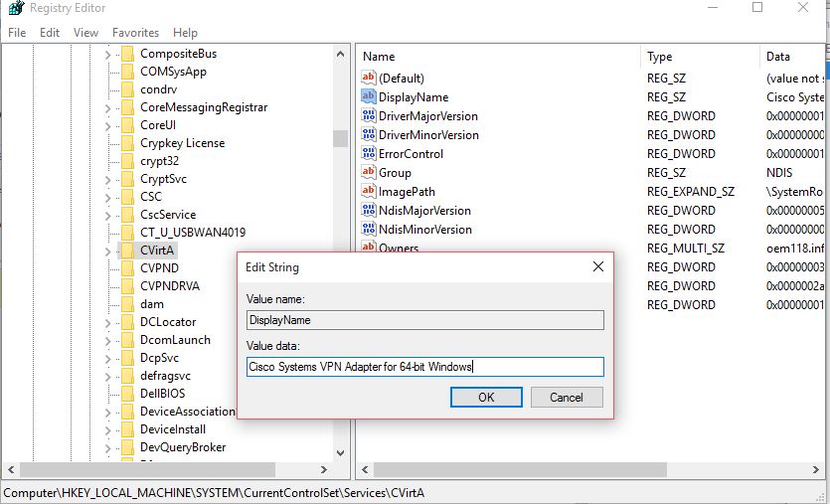Expand the CompositeBus key
This screenshot has width=830, height=504.
107,55
